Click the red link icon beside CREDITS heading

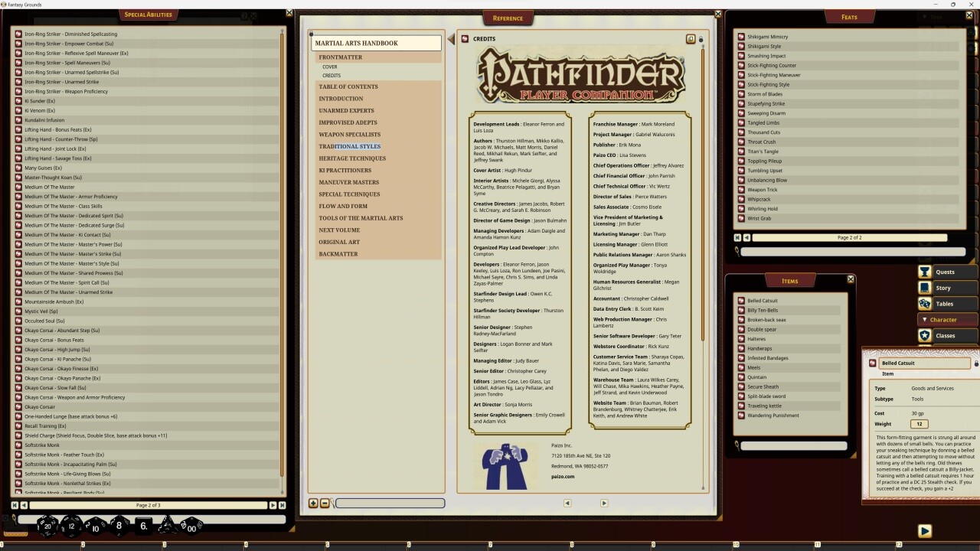[x=465, y=39]
